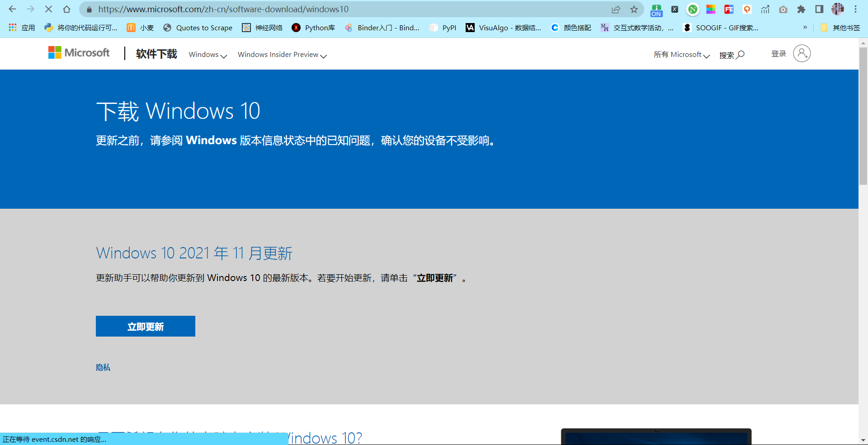This screenshot has height=445, width=868.
Task: Open the 软件下载 home link
Action: click(x=156, y=54)
